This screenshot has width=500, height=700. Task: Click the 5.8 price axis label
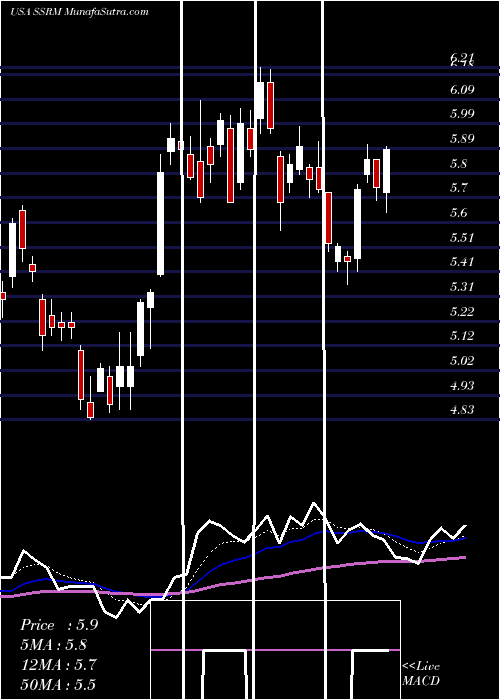pyautogui.click(x=459, y=164)
